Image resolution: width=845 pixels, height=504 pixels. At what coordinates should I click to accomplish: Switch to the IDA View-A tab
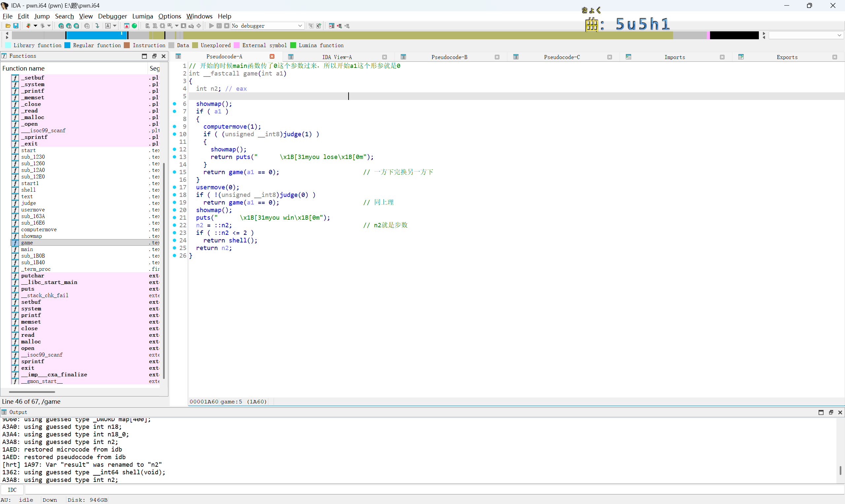[x=337, y=57]
